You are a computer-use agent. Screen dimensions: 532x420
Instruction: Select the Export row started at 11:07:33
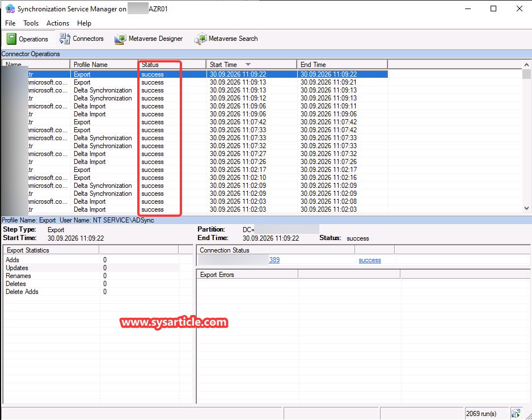pyautogui.click(x=195, y=130)
